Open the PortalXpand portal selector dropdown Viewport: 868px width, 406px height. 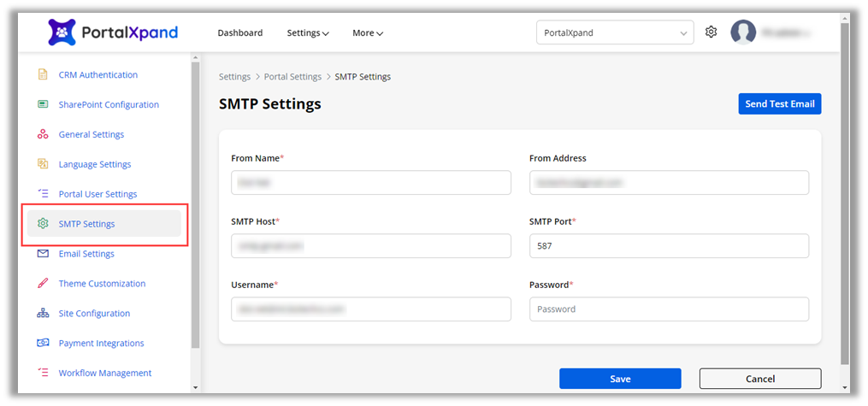tap(614, 33)
